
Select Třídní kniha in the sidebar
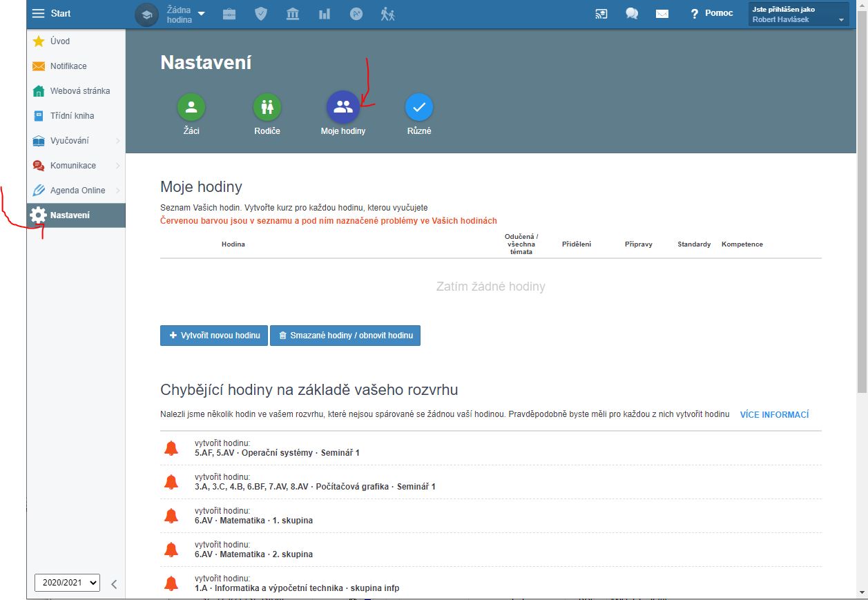(x=72, y=116)
